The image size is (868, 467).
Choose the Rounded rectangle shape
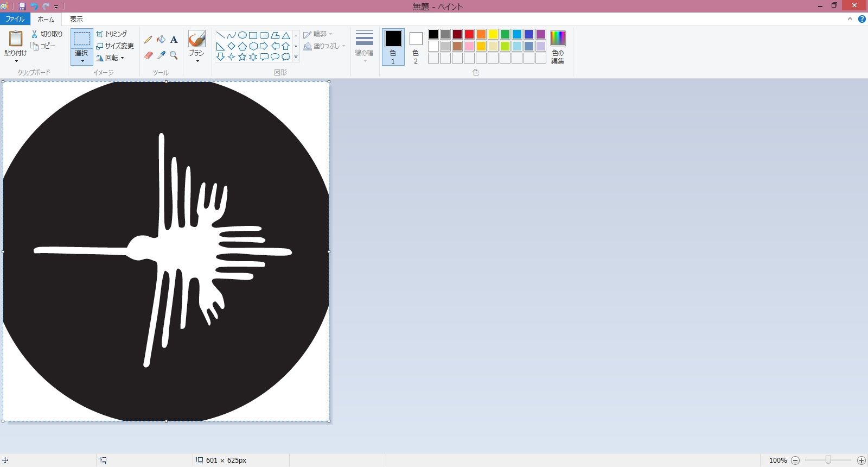[264, 35]
